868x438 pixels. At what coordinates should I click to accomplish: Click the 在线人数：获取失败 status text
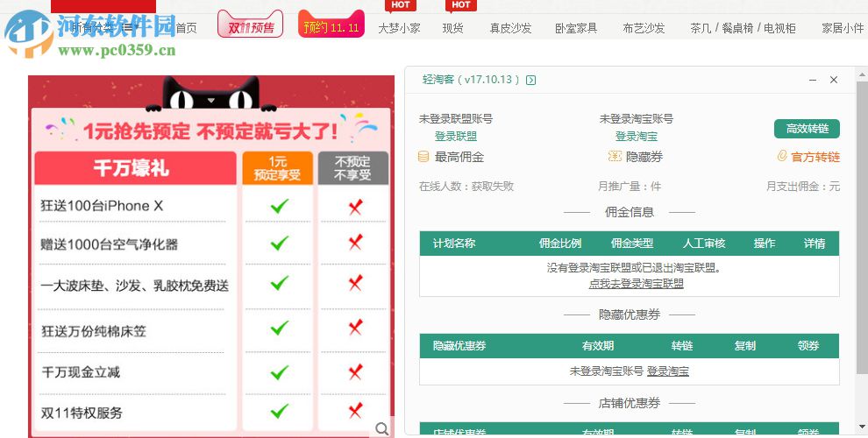coord(466,187)
